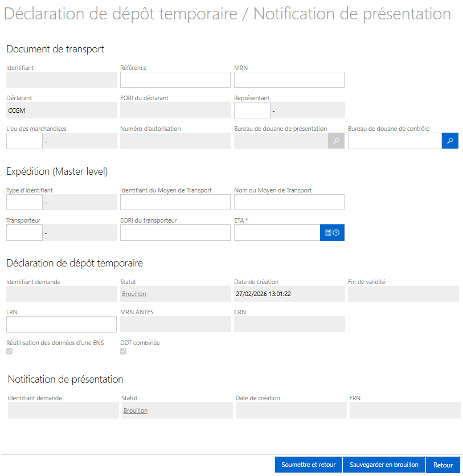Screen dimensions: 463x476
Task: Click the Transporteur code field
Action: coord(24,232)
